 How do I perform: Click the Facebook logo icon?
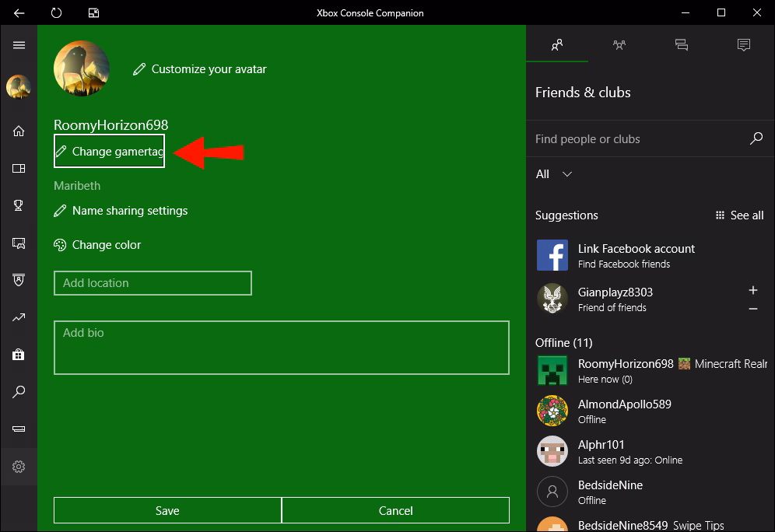[x=552, y=255]
